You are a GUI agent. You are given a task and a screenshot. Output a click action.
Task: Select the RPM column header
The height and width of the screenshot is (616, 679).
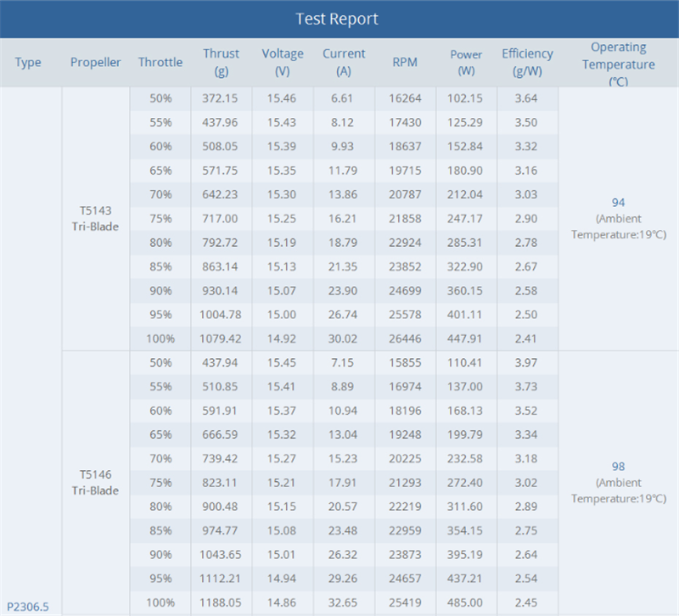[x=405, y=62]
